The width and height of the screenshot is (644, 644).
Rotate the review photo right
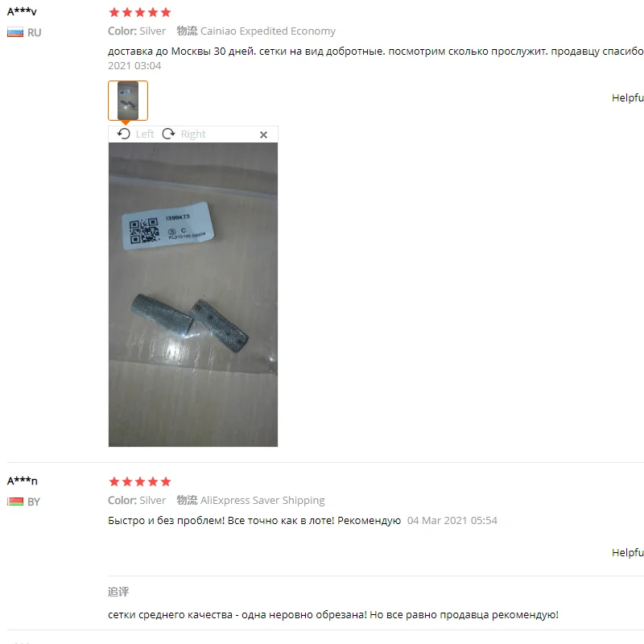click(x=168, y=134)
